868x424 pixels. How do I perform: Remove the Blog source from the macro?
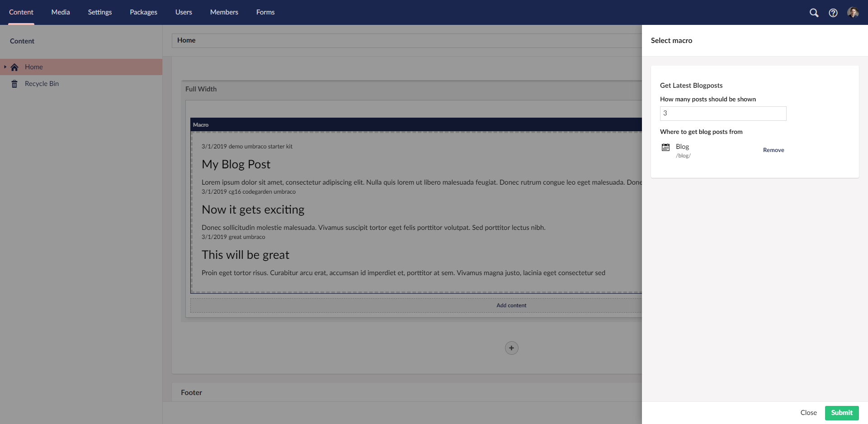point(773,150)
